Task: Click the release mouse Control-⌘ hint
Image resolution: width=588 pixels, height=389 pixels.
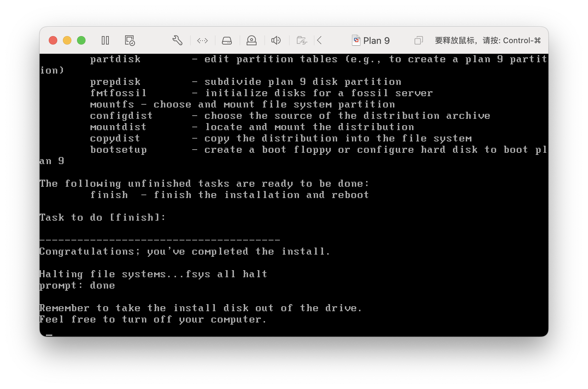Action: [488, 40]
